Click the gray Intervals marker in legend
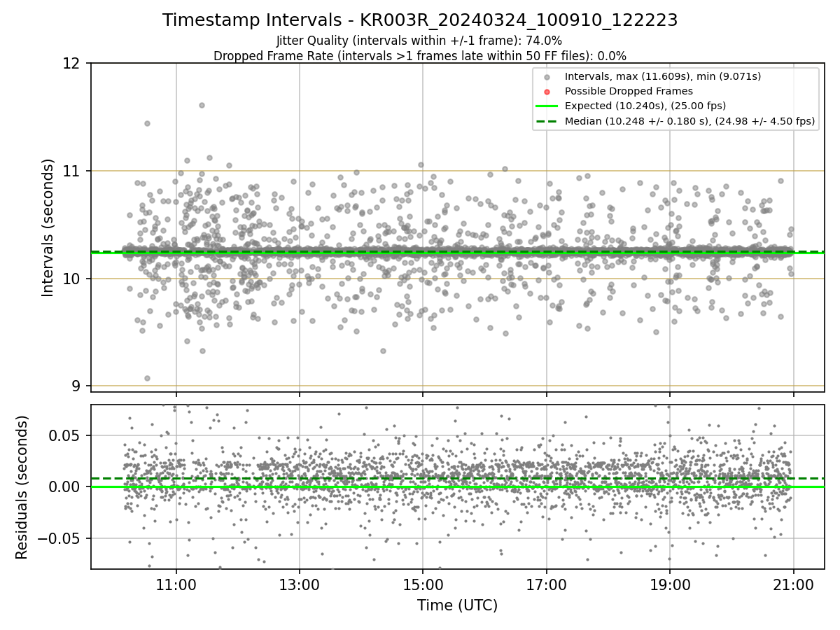The image size is (840, 630). point(547,76)
